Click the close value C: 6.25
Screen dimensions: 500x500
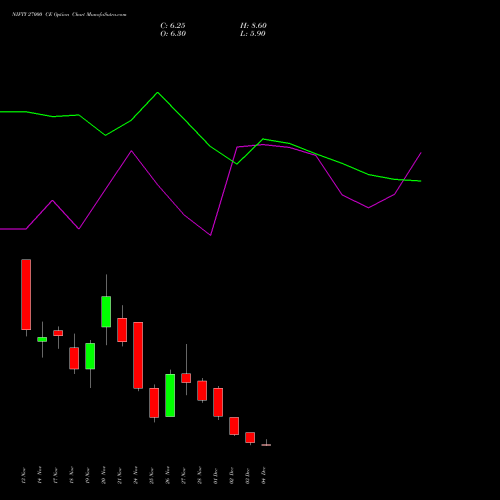pos(173,26)
